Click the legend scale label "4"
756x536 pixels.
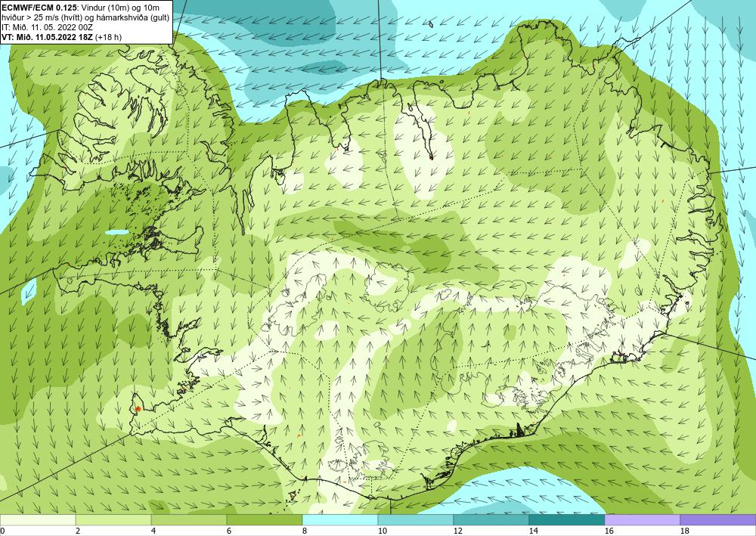[x=153, y=531]
